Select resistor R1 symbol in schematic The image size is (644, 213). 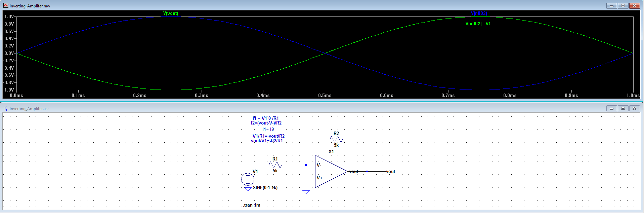click(275, 165)
